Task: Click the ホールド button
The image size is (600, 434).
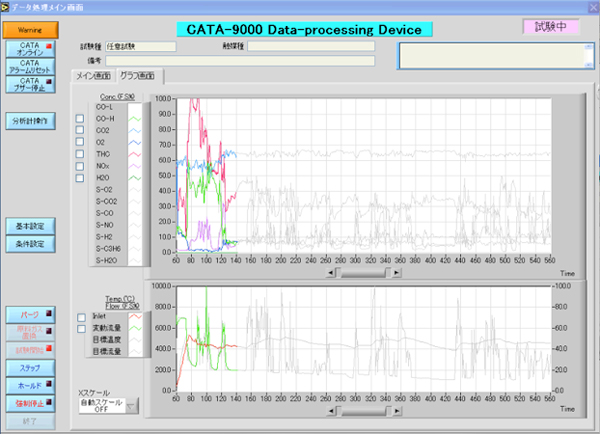Action: pos(31,386)
